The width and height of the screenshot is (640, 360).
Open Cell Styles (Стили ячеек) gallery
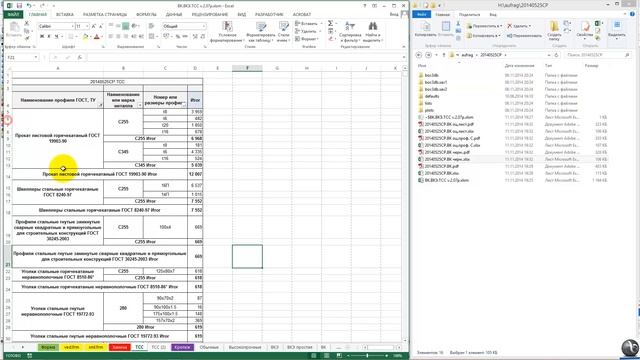coord(284,31)
